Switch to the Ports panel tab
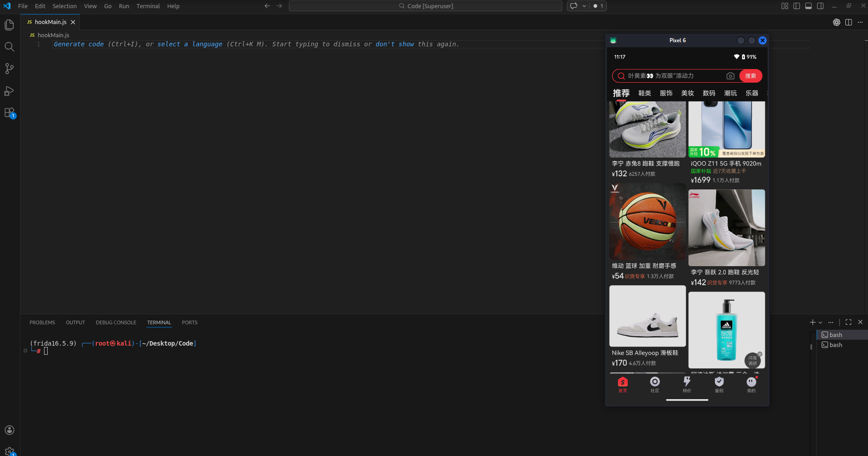Screen dimensions: 868x456 click(x=190, y=322)
